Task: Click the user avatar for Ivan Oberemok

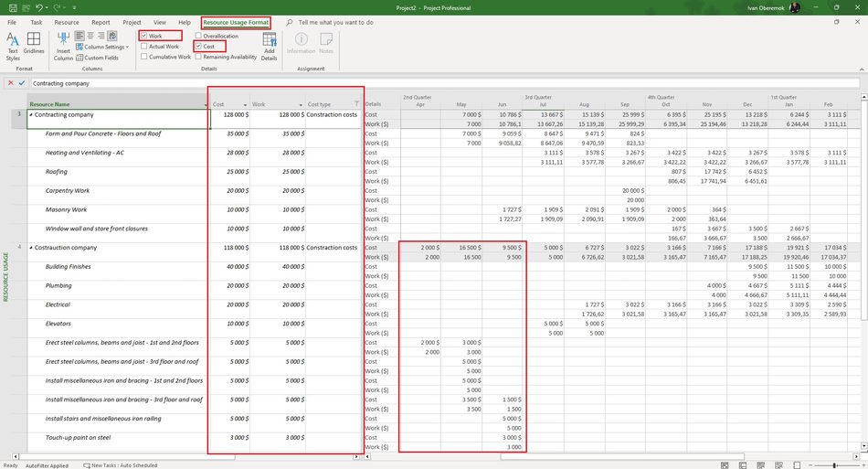Action: tap(795, 7)
